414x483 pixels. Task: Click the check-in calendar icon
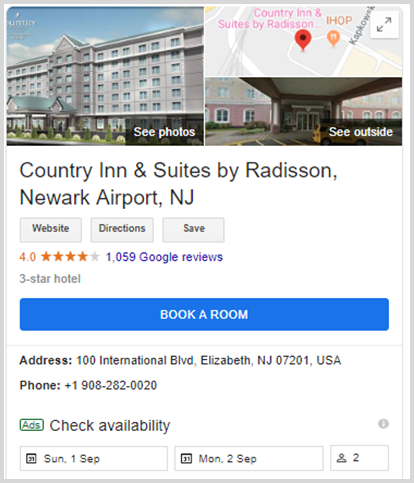(x=31, y=459)
